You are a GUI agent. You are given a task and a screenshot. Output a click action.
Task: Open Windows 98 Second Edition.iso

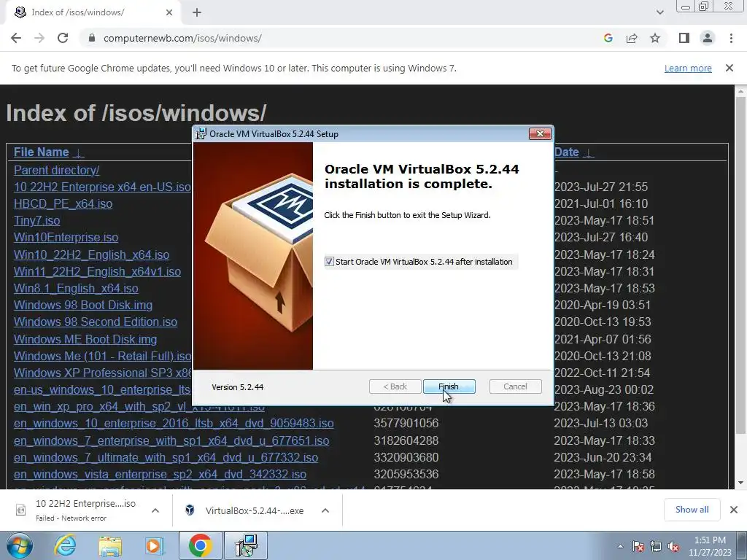pos(96,322)
